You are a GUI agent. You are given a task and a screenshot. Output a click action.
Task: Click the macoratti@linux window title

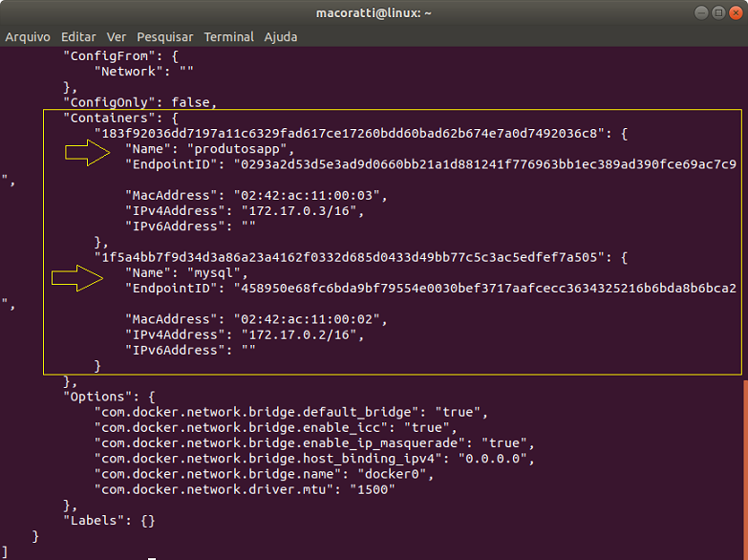(374, 13)
